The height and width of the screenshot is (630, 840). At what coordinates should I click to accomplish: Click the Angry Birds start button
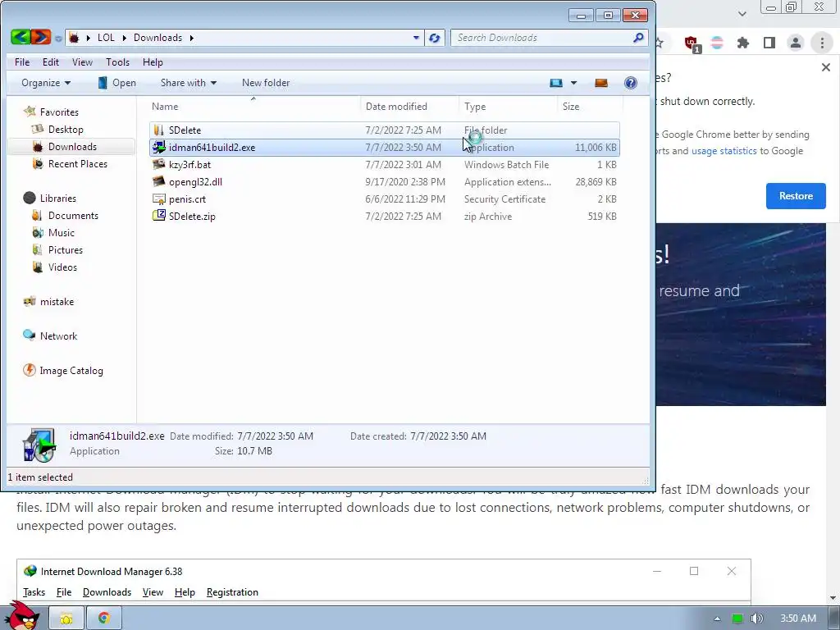pos(22,615)
